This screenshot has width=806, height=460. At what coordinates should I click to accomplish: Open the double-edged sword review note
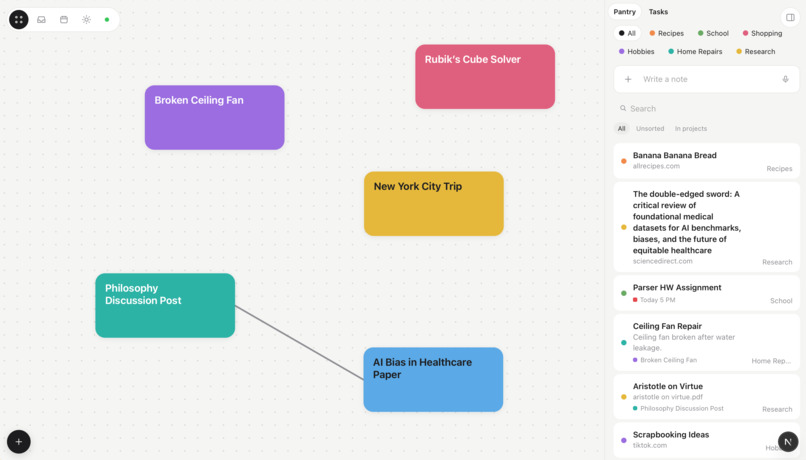706,227
